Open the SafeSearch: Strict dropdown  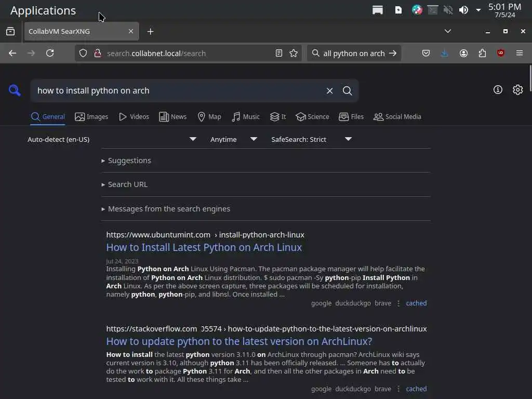(311, 139)
